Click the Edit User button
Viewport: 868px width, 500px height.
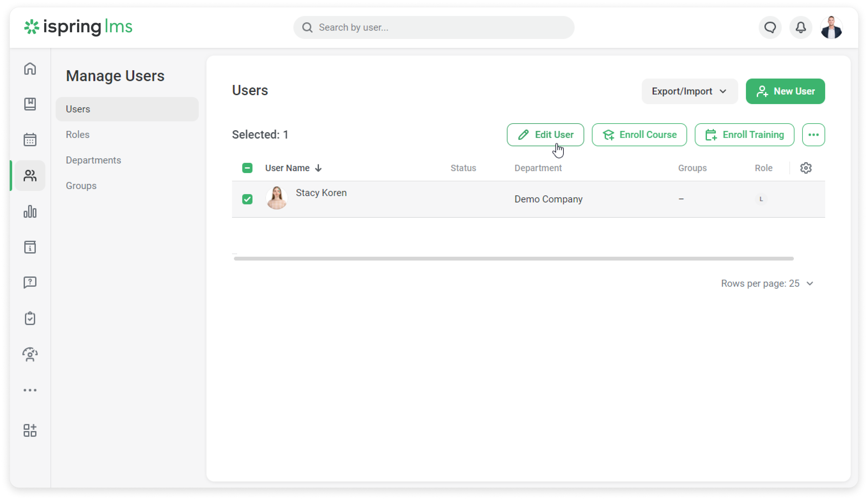(x=545, y=135)
